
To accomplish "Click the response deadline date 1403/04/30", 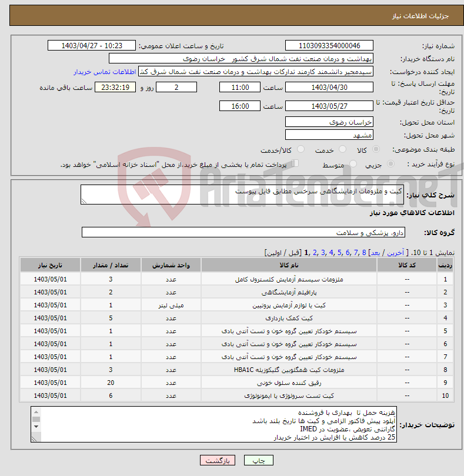I will tap(329, 88).
